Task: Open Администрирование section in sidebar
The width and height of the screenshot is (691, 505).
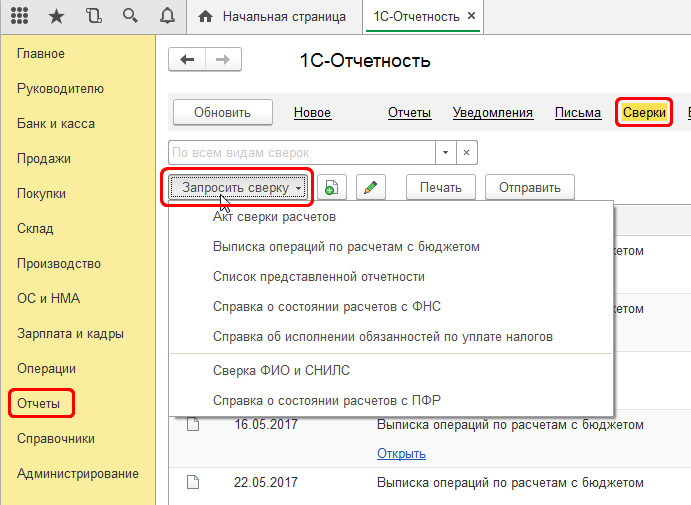Action: (78, 474)
